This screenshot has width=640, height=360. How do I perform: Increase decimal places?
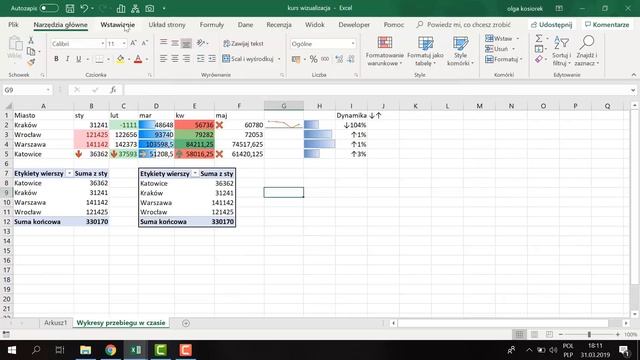tap(339, 60)
